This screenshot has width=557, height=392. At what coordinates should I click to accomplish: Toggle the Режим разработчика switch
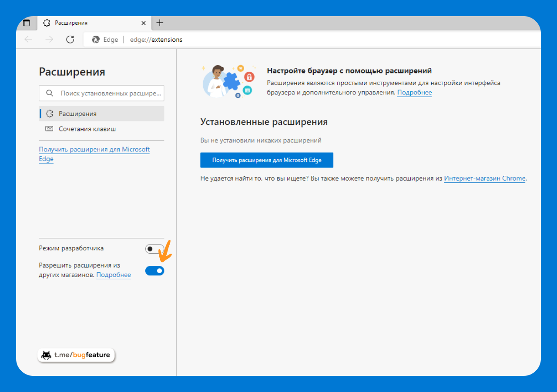(154, 249)
